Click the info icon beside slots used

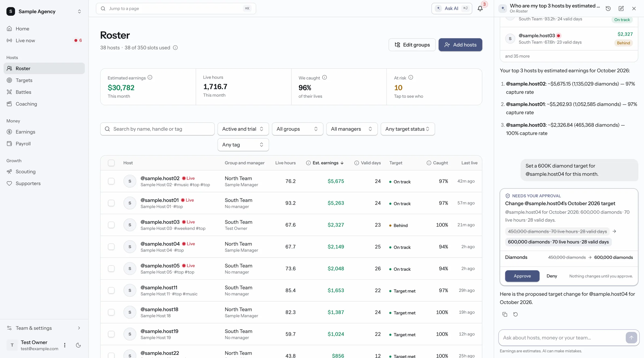coord(175,48)
